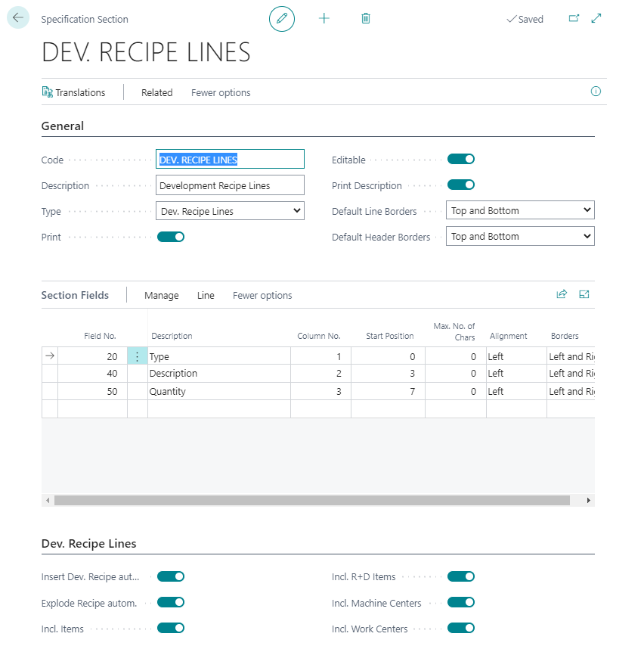644x649 pixels.
Task: Click left arrow of horizontal scrollbar
Action: (x=48, y=501)
